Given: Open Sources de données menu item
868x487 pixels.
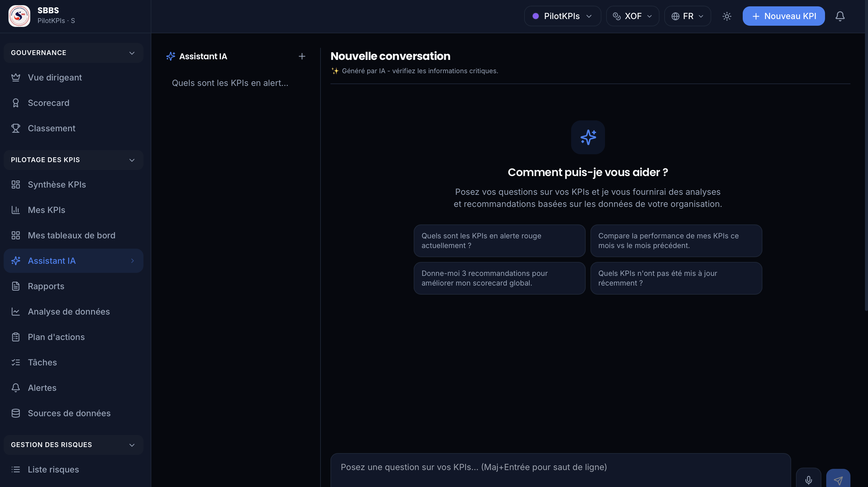Looking at the screenshot, I should click(x=74, y=413).
